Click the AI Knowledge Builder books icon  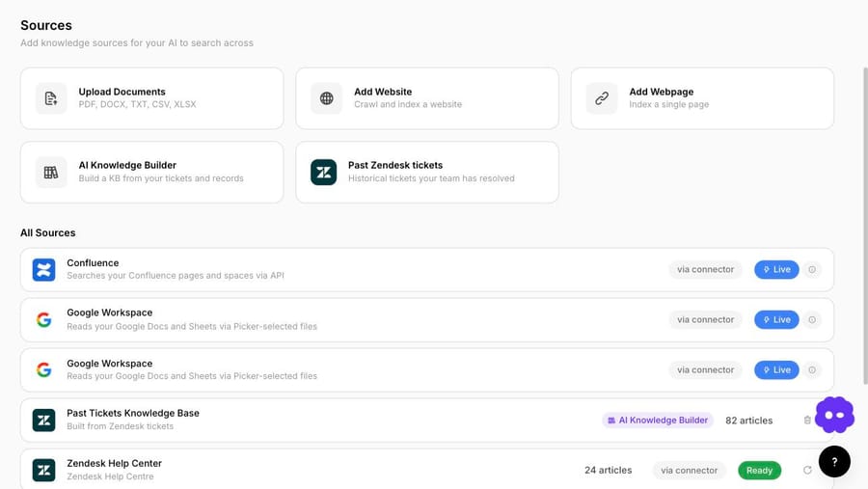click(x=51, y=173)
